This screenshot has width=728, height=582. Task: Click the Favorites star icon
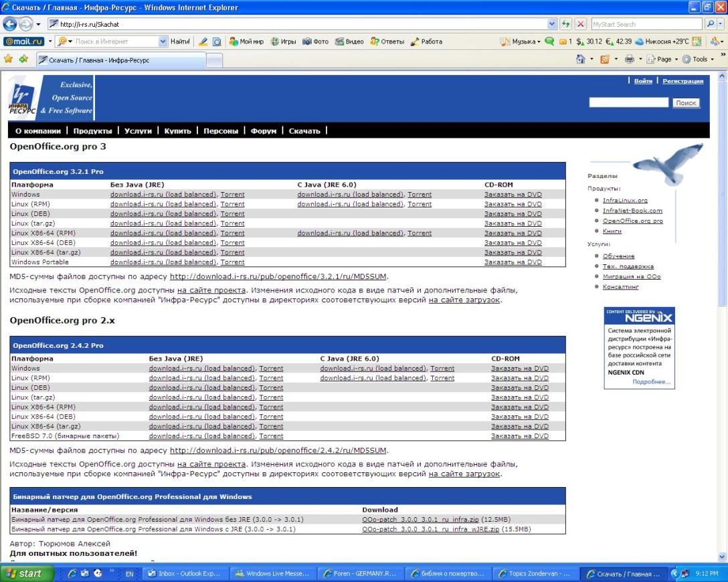pyautogui.click(x=8, y=59)
